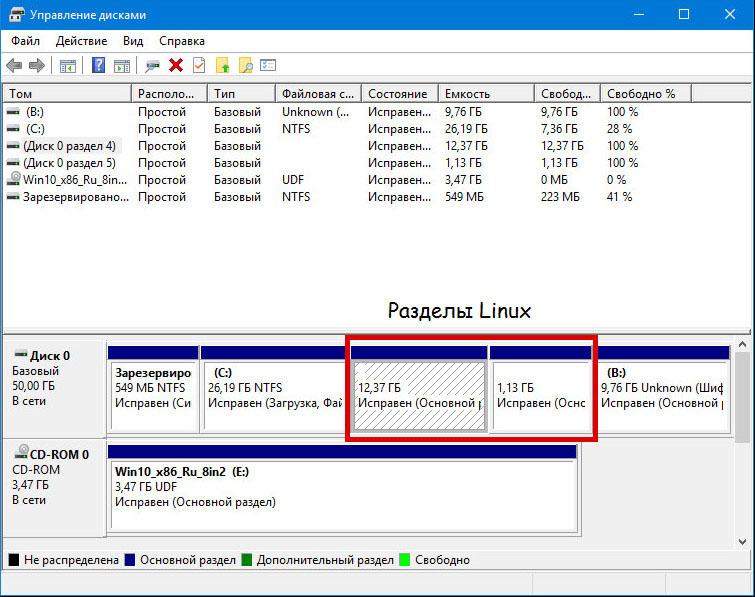This screenshot has width=755, height=597.
Task: Click the 26,19 ГБ capacity cell
Action: [466, 129]
